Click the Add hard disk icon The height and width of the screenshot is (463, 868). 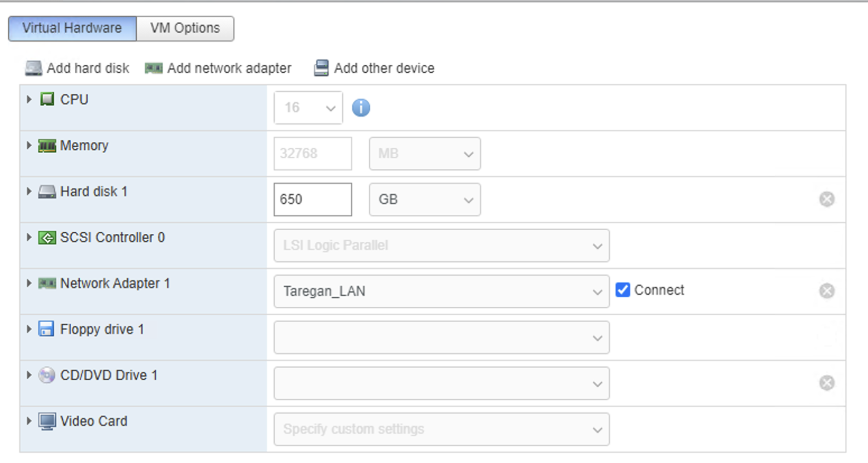click(32, 68)
